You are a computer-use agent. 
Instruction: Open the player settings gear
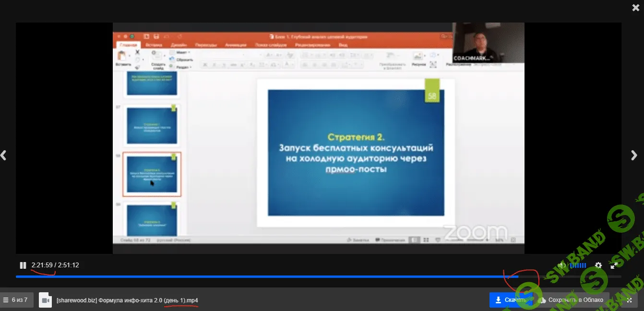coord(598,265)
